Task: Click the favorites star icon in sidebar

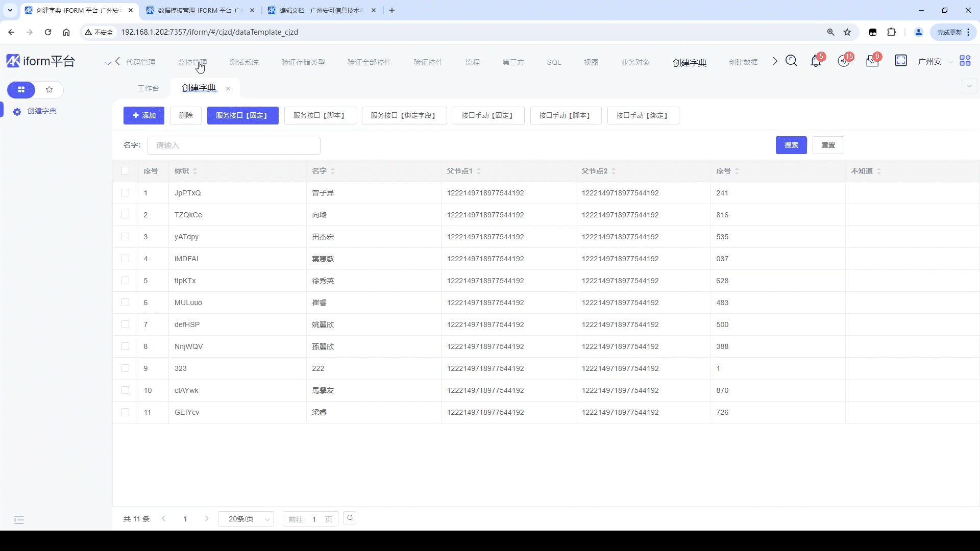Action: 50,90
